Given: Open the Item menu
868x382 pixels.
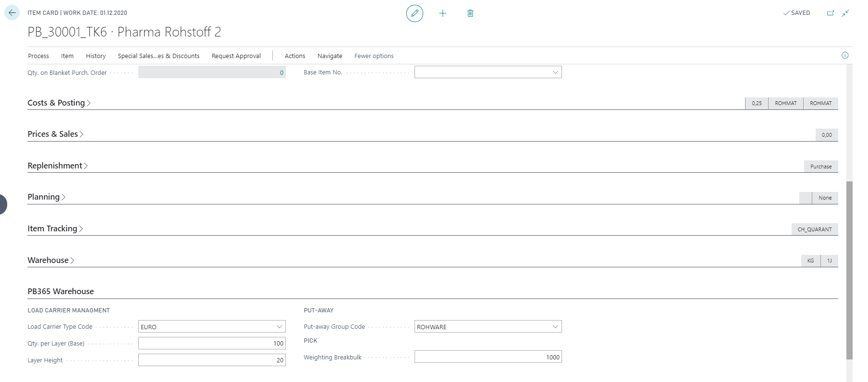Looking at the screenshot, I should [x=67, y=56].
